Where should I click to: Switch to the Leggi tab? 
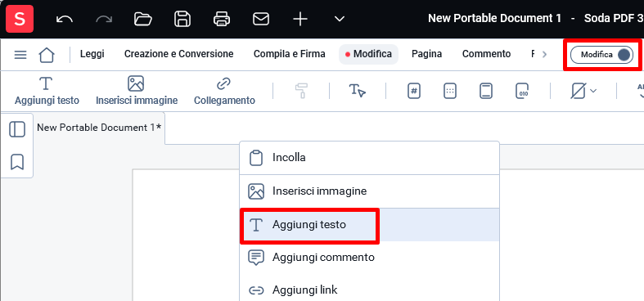click(92, 54)
